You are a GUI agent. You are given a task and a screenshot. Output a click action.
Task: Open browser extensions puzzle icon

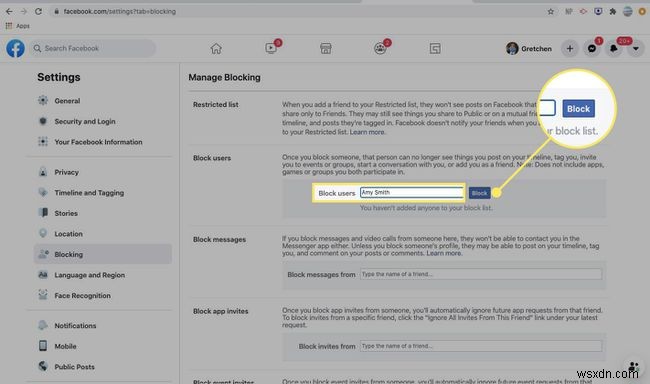pyautogui.click(x=613, y=12)
